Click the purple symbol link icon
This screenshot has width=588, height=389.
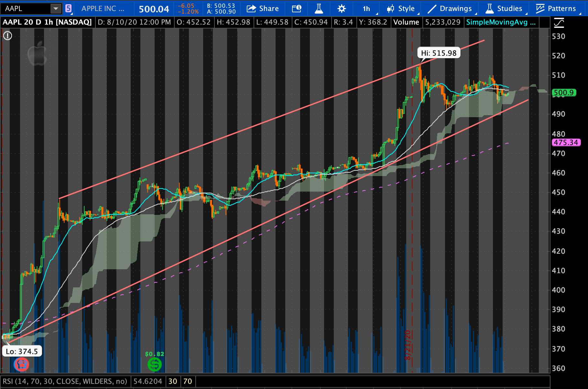click(68, 8)
